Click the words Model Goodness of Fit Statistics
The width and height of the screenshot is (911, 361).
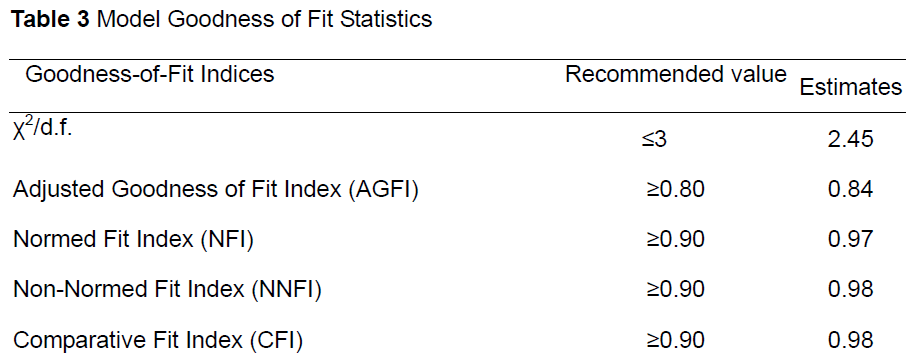coord(264,20)
